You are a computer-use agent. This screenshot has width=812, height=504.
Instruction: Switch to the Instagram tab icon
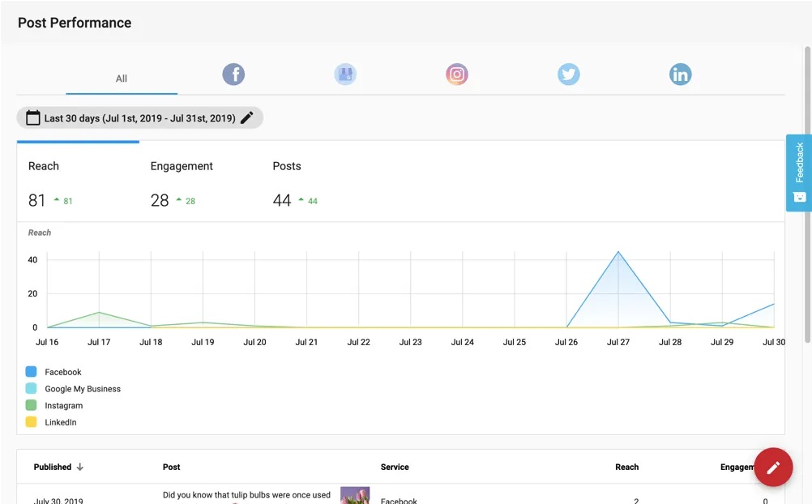coord(457,75)
